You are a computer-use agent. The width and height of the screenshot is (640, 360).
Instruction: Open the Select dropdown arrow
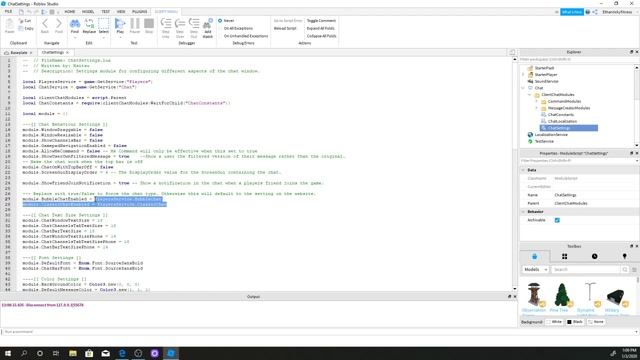pos(104,37)
